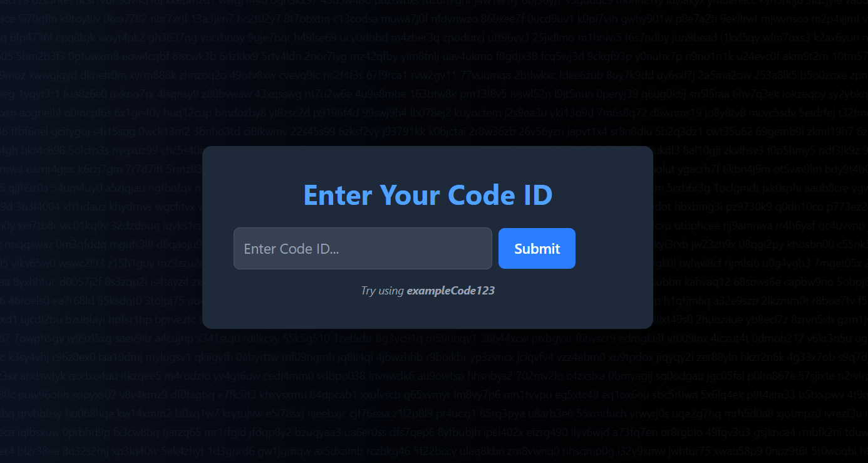Click the Submit button
868x463 pixels.
(537, 248)
